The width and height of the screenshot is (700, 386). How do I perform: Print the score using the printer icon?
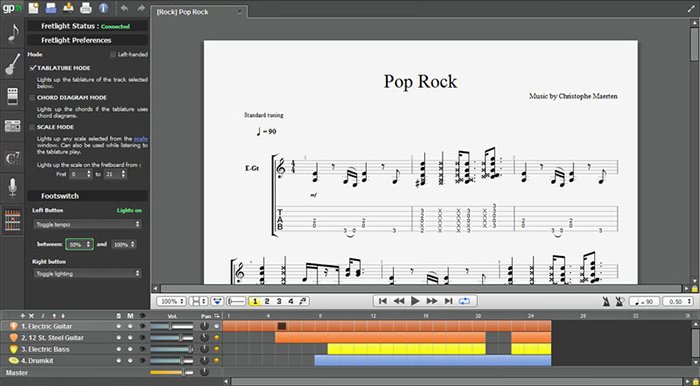tap(86, 8)
